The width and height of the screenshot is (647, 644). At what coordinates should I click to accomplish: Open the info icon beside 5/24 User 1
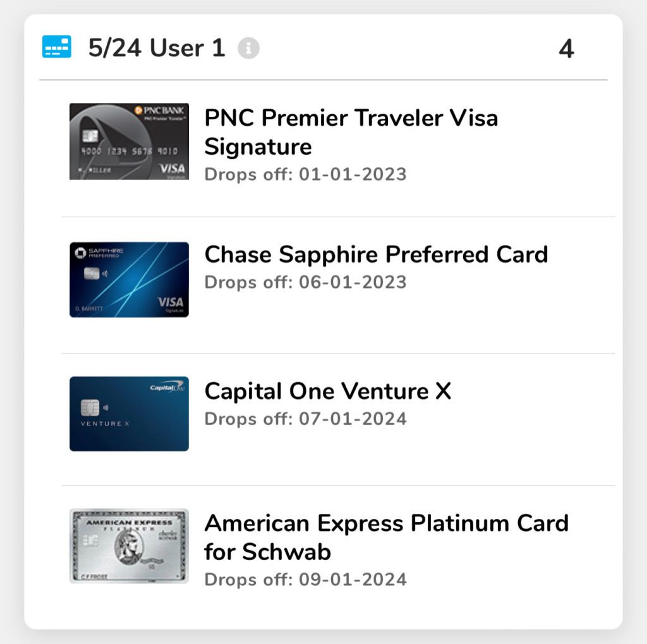248,48
